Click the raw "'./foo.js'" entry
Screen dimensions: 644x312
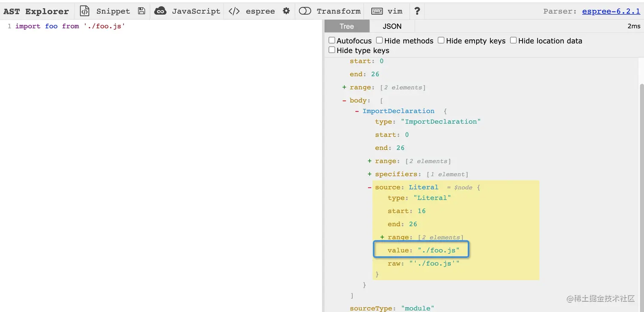click(x=423, y=263)
